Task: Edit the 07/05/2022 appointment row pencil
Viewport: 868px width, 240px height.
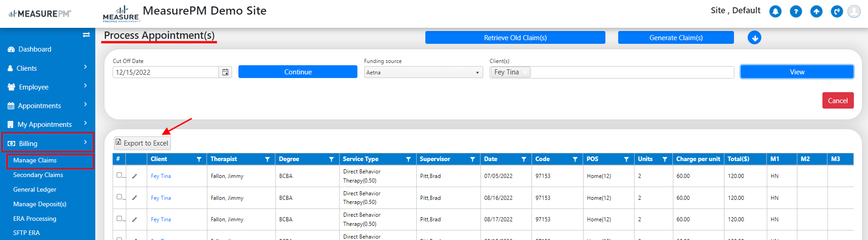Action: click(134, 176)
